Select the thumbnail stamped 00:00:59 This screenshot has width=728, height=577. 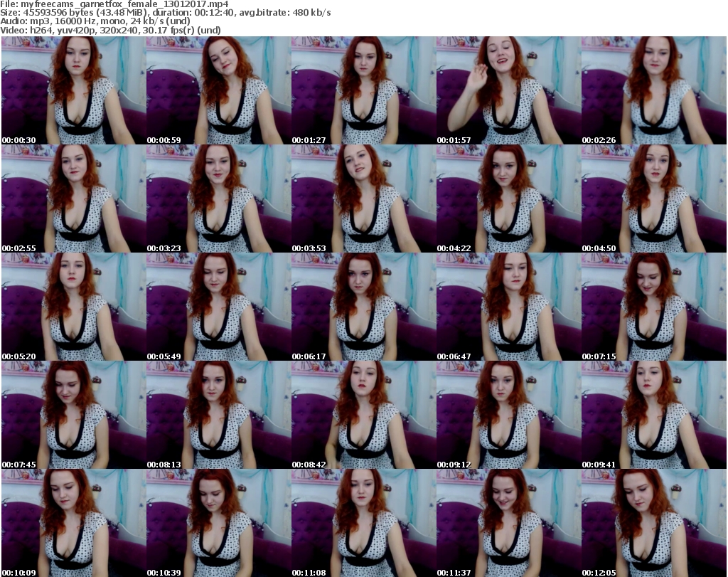click(x=218, y=90)
